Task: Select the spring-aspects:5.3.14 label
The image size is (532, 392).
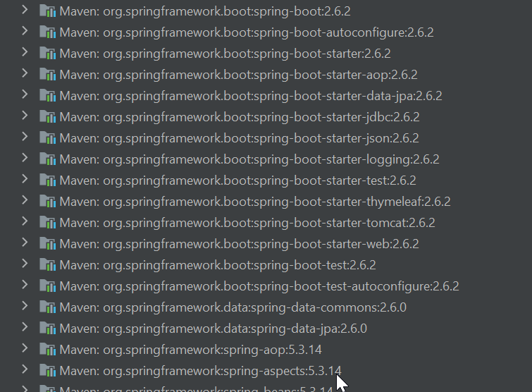Action: 201,371
